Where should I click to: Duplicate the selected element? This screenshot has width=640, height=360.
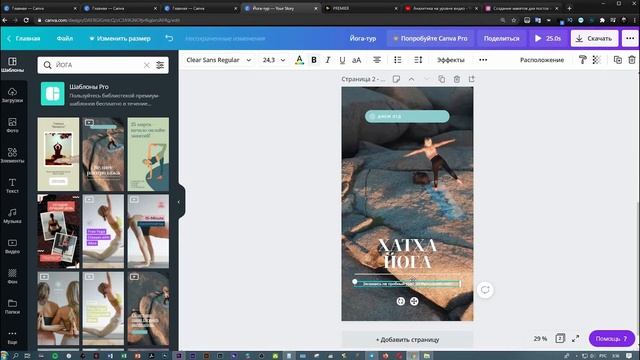618,60
